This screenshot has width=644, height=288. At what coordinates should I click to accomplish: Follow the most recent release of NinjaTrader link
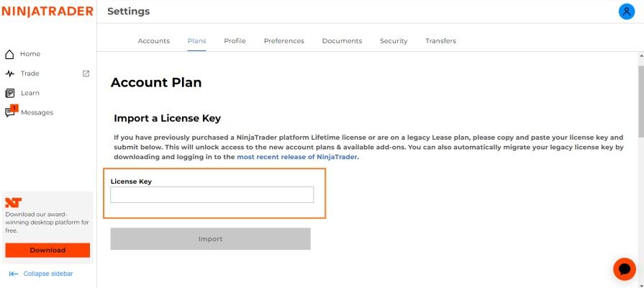click(x=297, y=157)
